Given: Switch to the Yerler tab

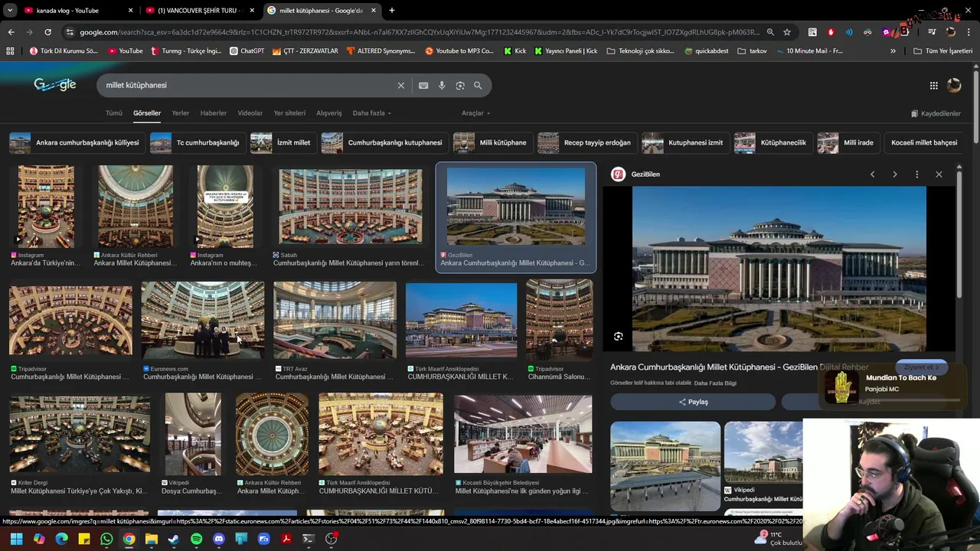Looking at the screenshot, I should tap(181, 113).
